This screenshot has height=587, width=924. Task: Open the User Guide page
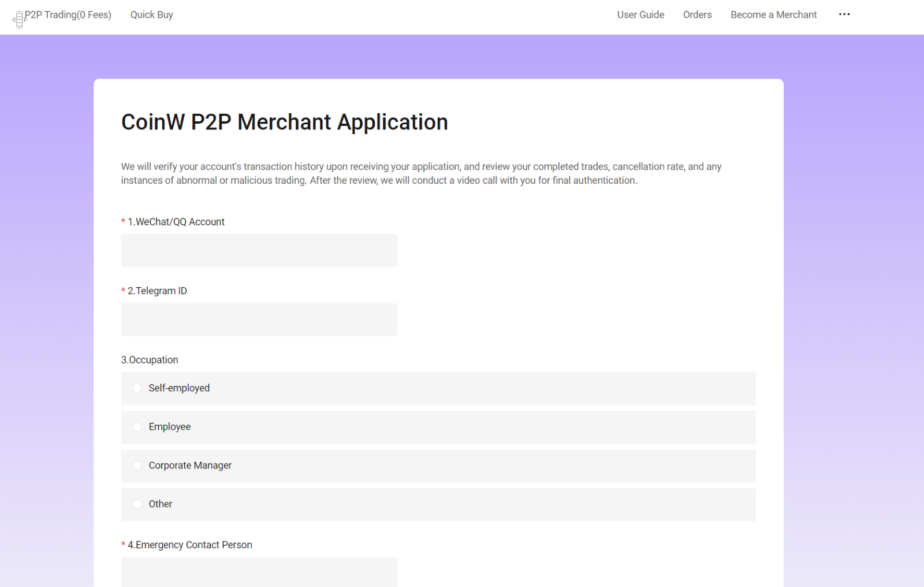[640, 15]
